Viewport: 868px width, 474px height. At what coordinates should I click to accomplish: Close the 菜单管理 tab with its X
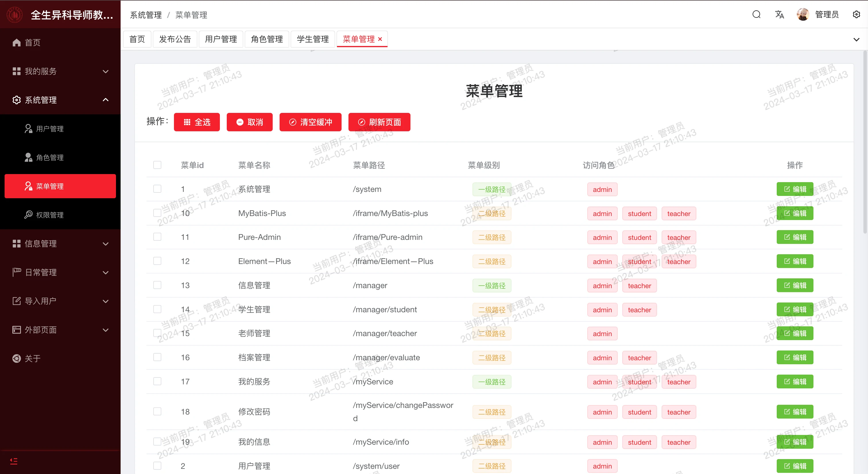(380, 39)
